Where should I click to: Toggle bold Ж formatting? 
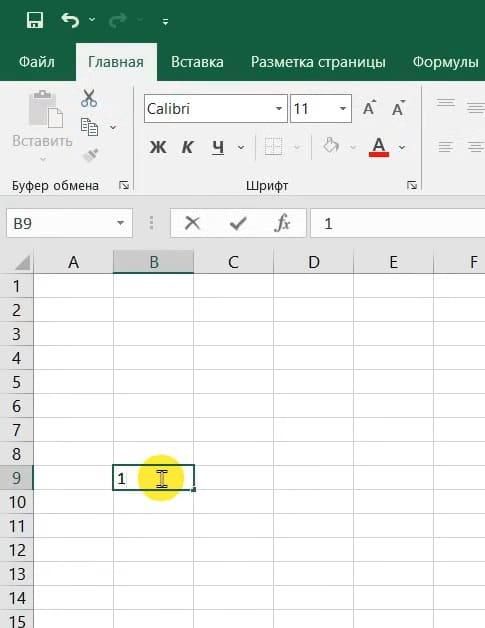(158, 147)
